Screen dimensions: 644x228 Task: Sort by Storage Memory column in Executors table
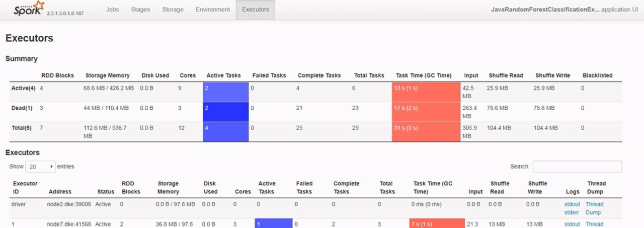click(168, 187)
